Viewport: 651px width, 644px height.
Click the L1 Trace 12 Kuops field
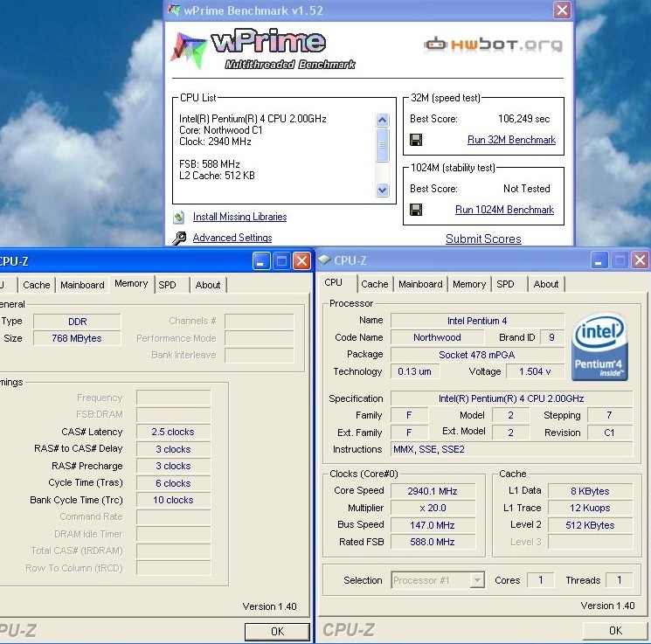click(x=590, y=508)
